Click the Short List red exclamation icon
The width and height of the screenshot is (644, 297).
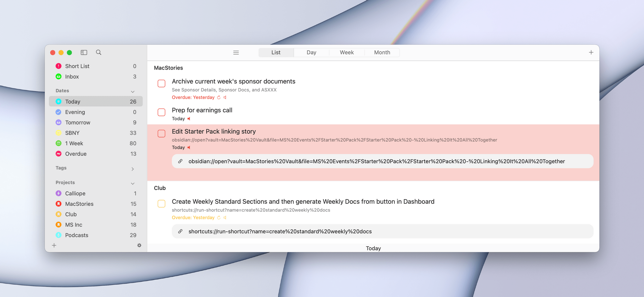pyautogui.click(x=58, y=66)
